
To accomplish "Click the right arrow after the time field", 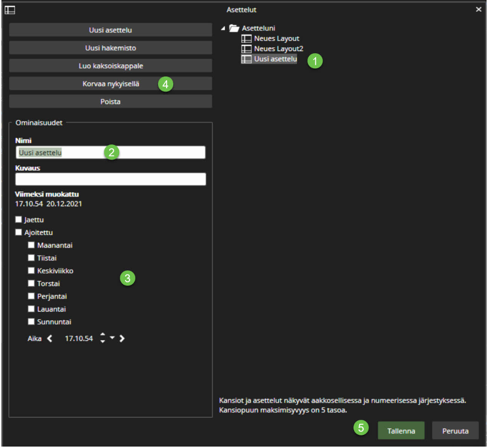I will click(x=122, y=338).
